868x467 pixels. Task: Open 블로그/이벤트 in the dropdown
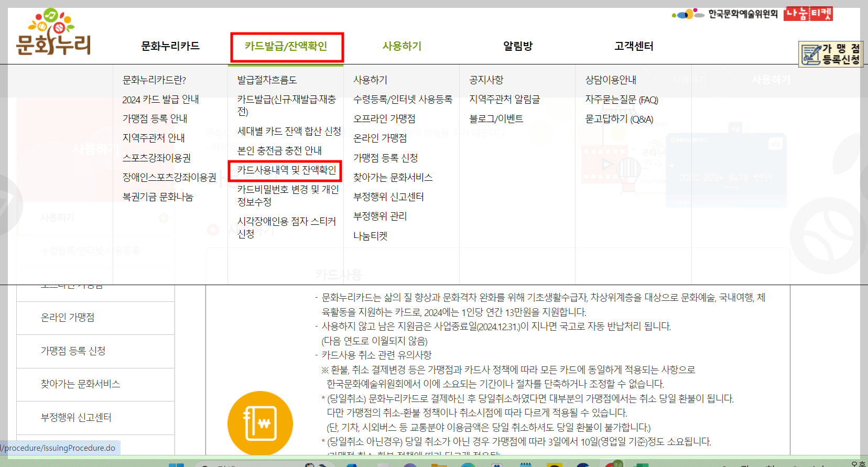(x=496, y=118)
